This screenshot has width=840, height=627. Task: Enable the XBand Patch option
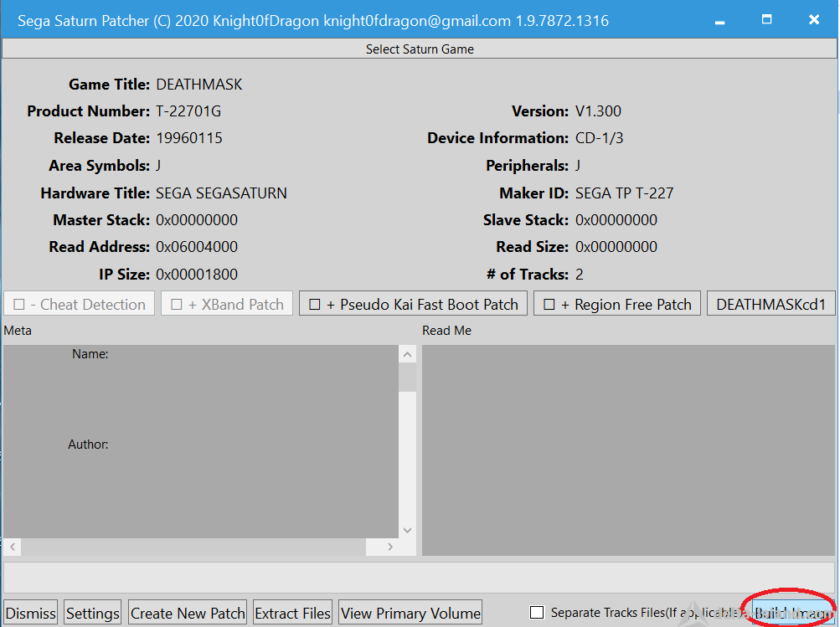[177, 305]
